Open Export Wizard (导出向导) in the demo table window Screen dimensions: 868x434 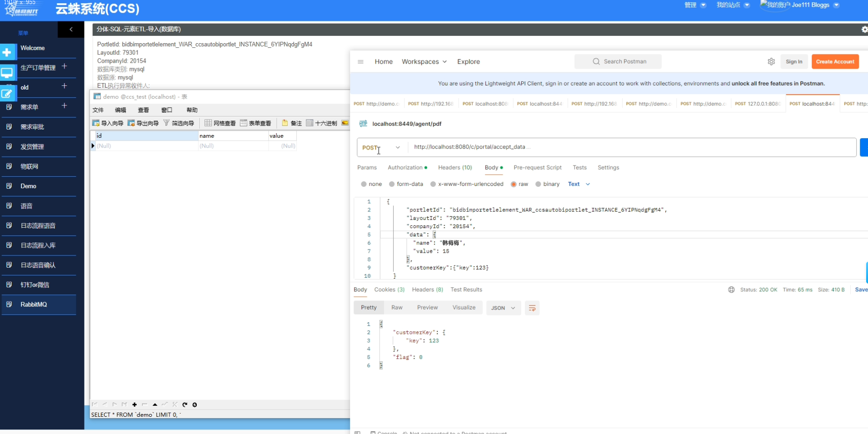143,123
